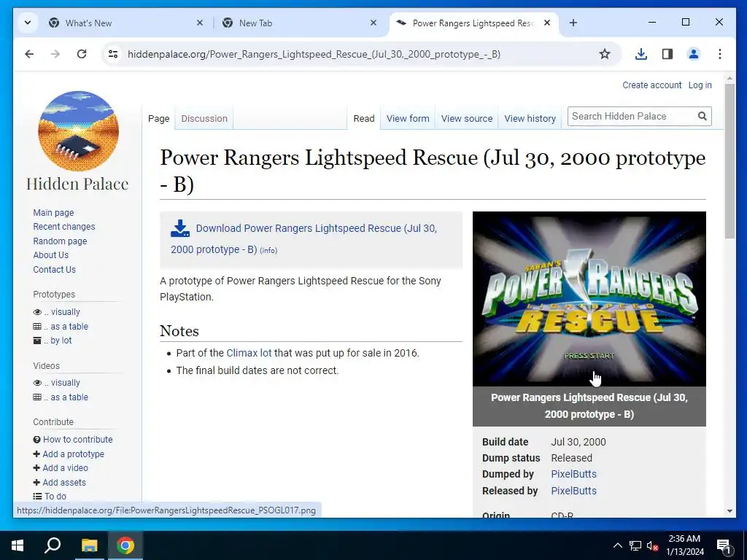The height and width of the screenshot is (560, 747).
Task: Switch to the New Tab tab
Action: pos(255,23)
